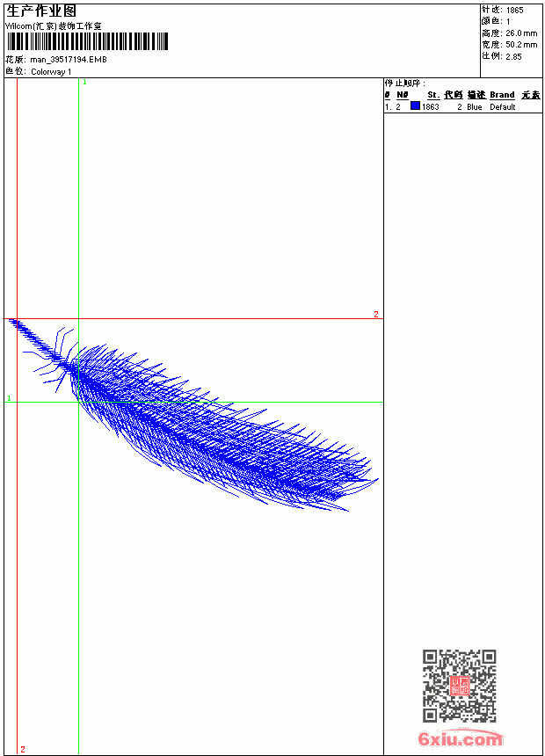Screen dimensions: 545x756
Task: Click the height value 26.0 mm
Action: [x=521, y=33]
